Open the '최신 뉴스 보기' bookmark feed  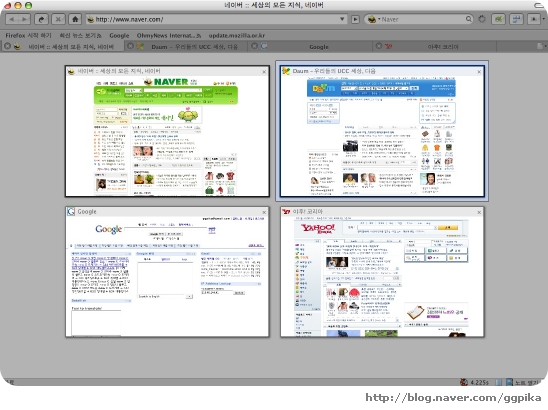(x=80, y=35)
